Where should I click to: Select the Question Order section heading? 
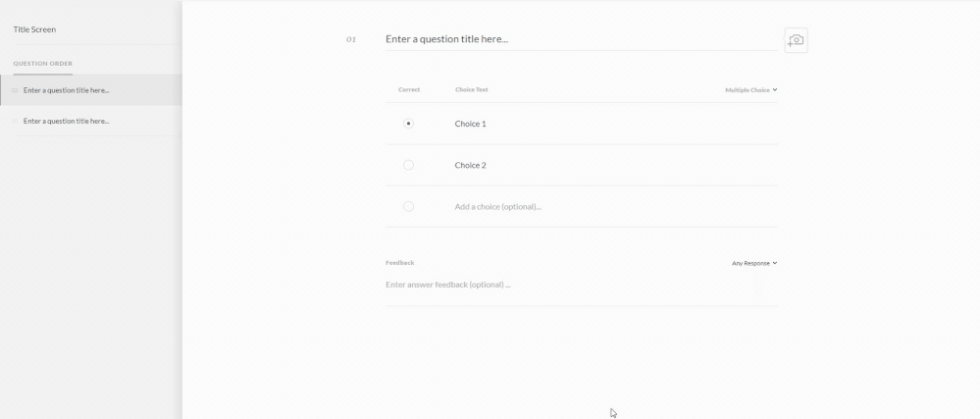[x=42, y=64]
